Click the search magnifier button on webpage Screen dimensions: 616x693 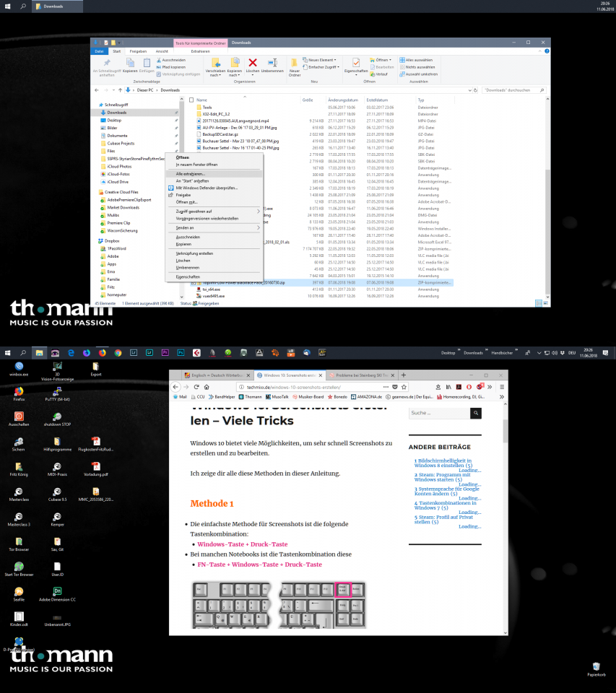476,413
